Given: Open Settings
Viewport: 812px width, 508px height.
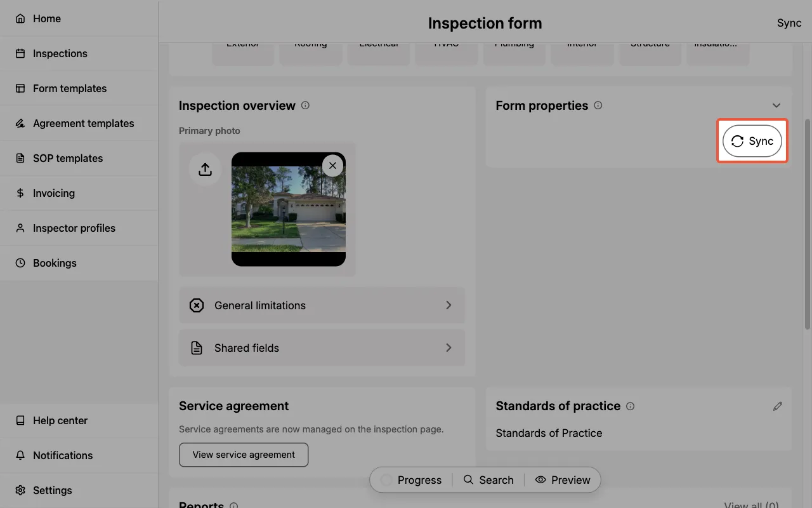Looking at the screenshot, I should click(79, 490).
